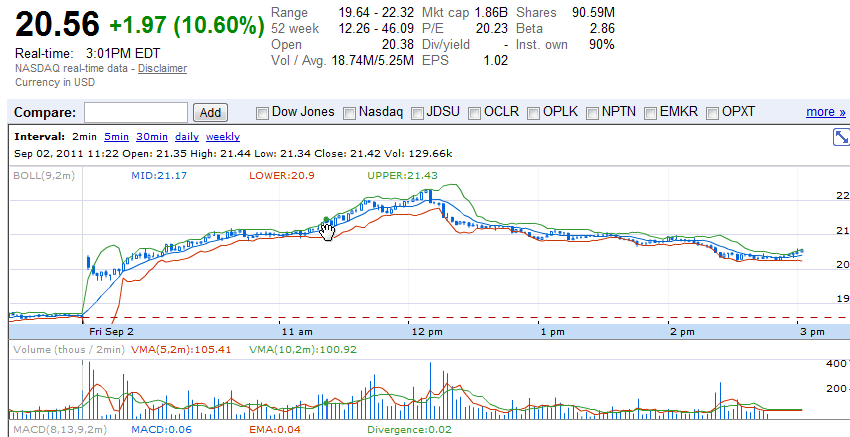Viewport: 850px width, 437px height.
Task: Click the Sep 02, 2011 11:22 quote details line
Action: click(x=233, y=154)
